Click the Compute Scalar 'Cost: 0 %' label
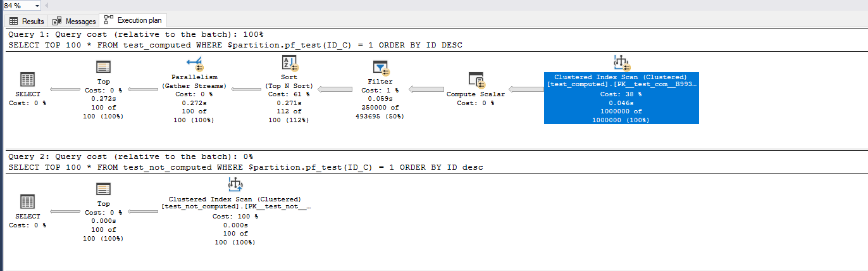 476,103
